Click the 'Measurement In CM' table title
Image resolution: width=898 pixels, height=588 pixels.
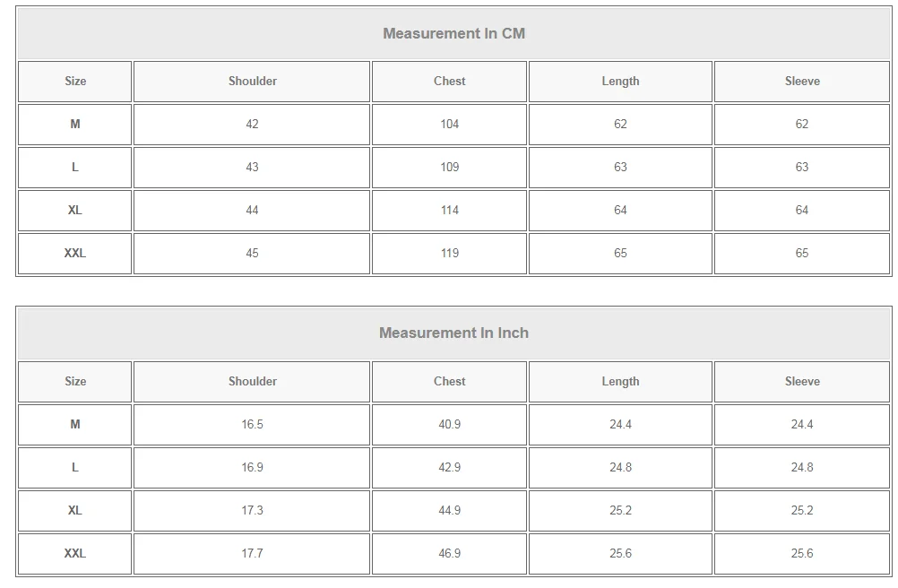point(453,33)
